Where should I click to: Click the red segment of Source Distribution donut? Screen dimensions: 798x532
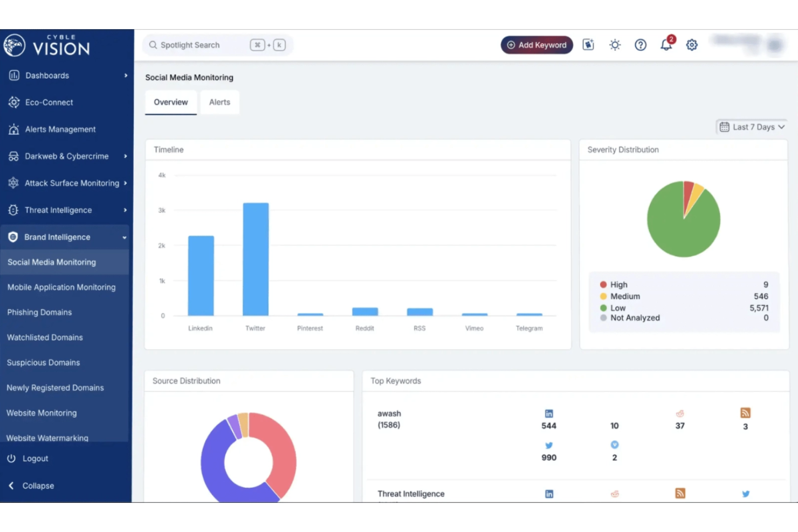tap(280, 450)
